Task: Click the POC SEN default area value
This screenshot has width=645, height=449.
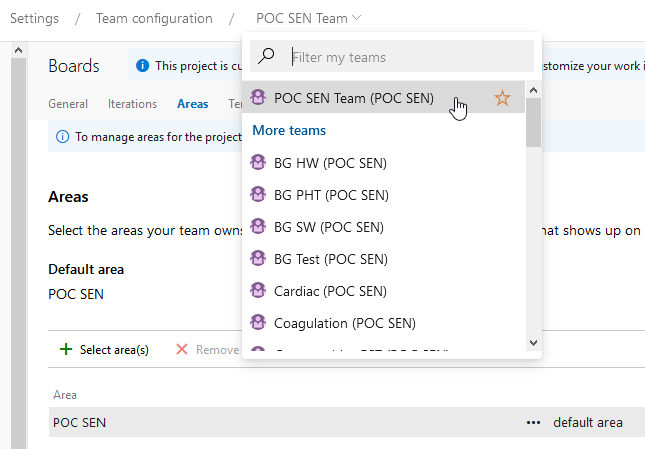Action: click(76, 294)
